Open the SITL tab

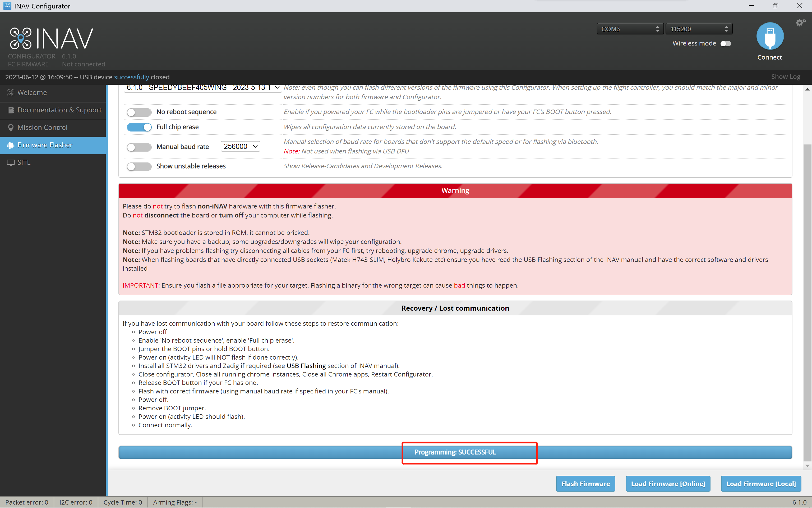[x=53, y=163]
